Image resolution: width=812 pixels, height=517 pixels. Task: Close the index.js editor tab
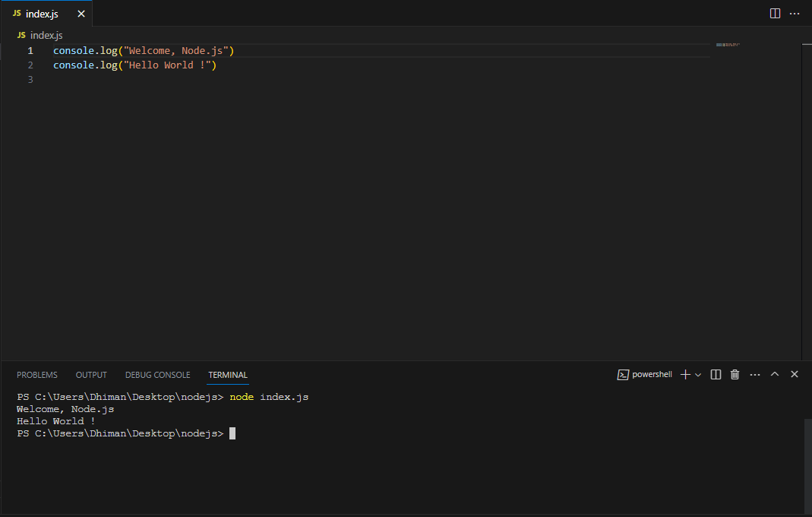click(x=81, y=14)
